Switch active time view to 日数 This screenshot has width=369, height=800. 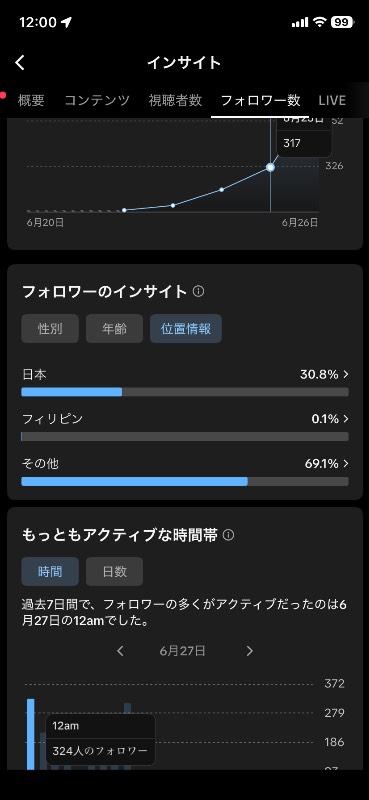point(114,571)
